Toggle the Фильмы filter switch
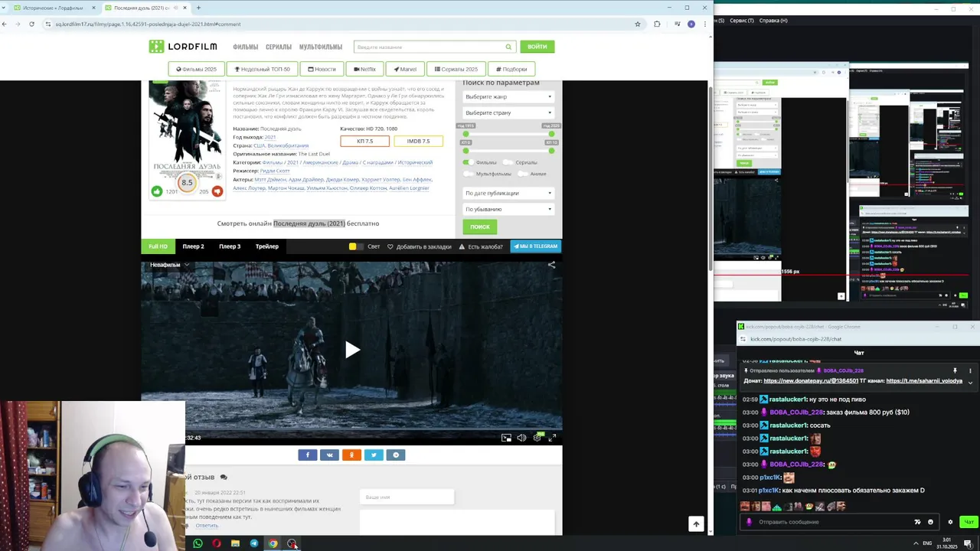The height and width of the screenshot is (551, 980). [468, 162]
